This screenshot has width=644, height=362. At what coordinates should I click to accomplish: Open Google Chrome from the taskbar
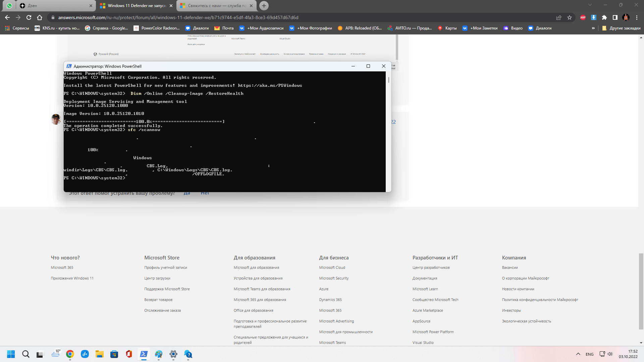(x=70, y=354)
